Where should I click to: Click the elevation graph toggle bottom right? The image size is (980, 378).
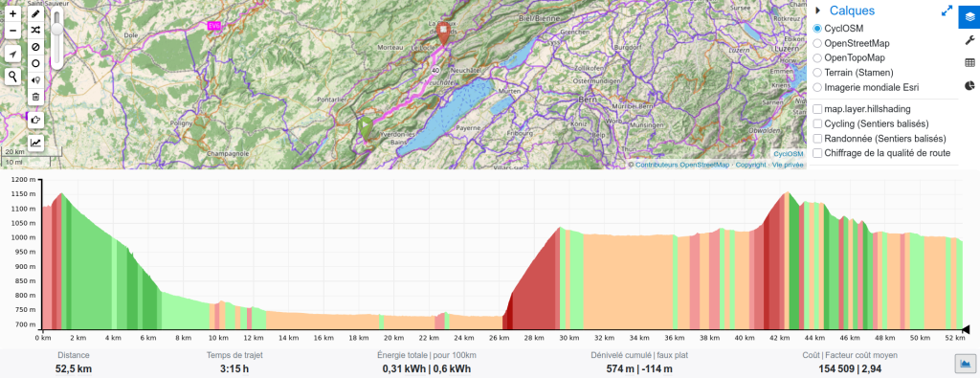965,363
